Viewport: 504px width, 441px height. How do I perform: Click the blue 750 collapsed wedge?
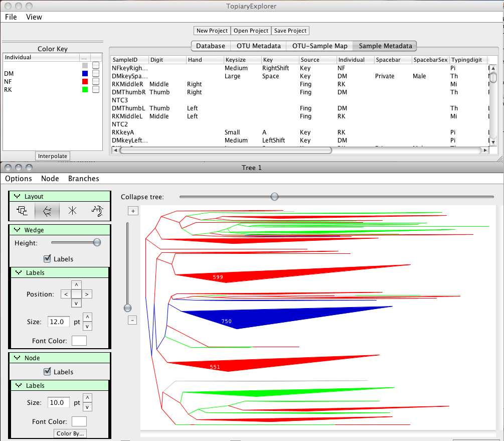pyautogui.click(x=257, y=318)
